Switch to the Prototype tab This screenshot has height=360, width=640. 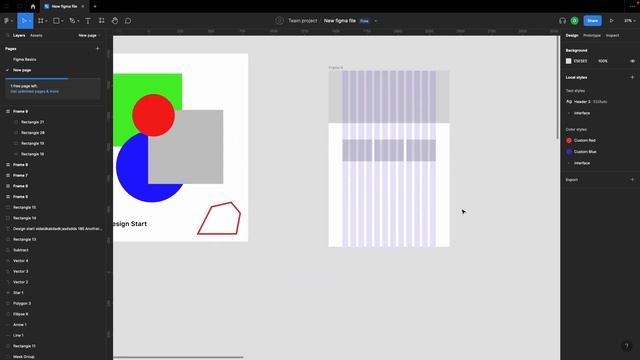tap(591, 36)
